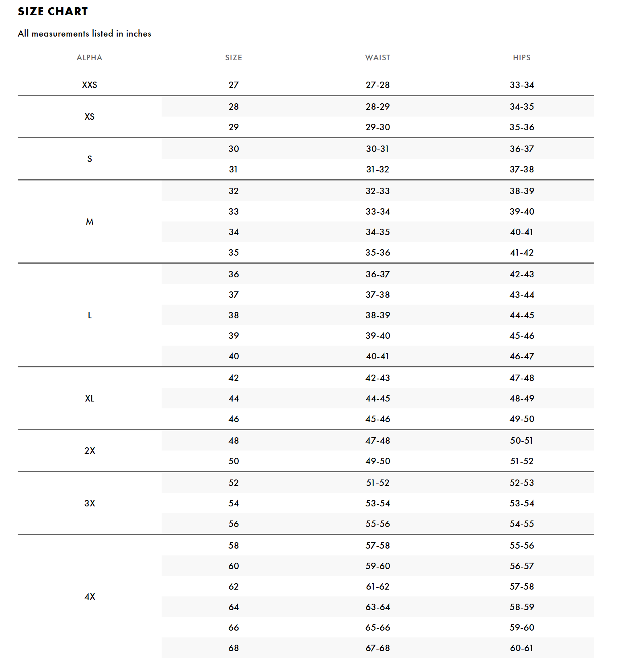The image size is (642, 672).
Task: Select the M alpha size label
Action: (89, 222)
